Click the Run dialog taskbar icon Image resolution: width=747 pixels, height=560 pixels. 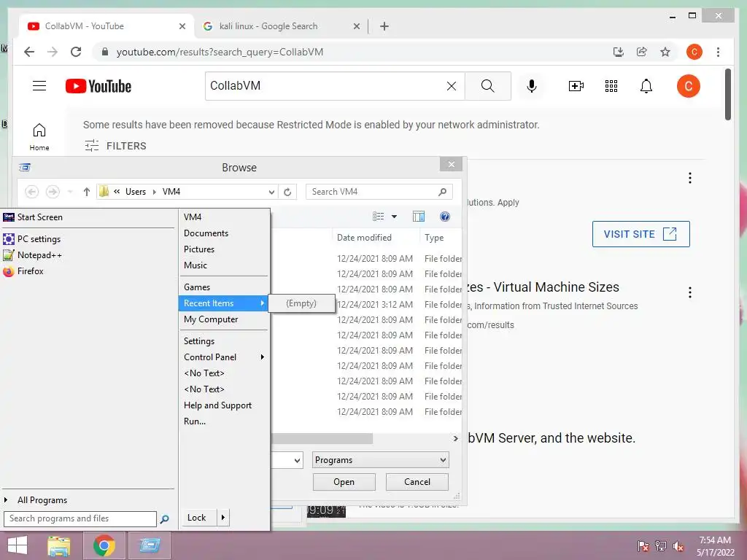click(150, 545)
